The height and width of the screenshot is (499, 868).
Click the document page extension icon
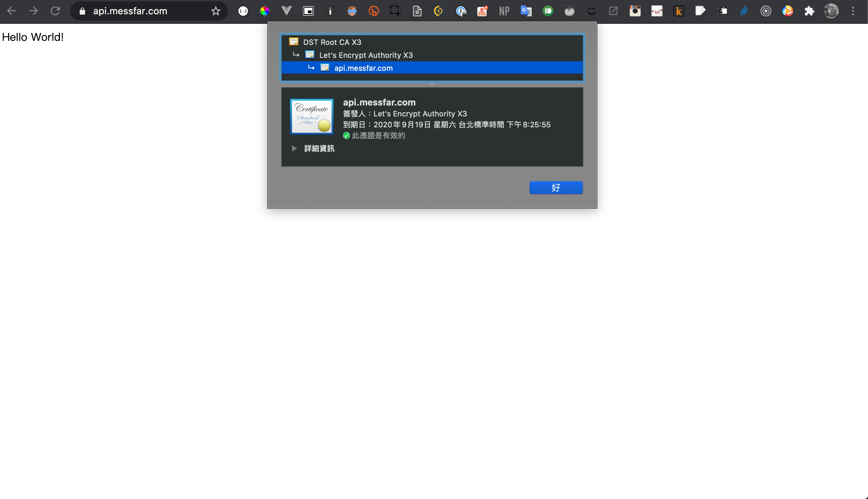417,11
